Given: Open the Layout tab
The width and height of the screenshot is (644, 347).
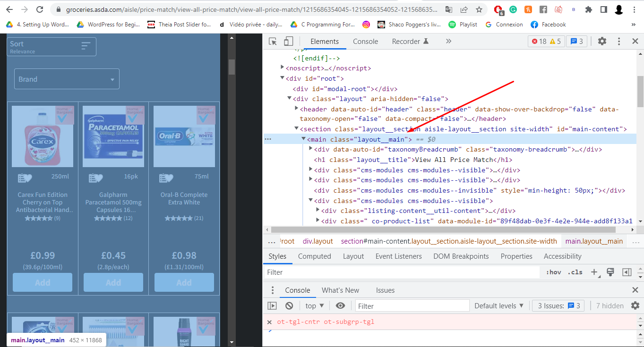Looking at the screenshot, I should tap(353, 256).
